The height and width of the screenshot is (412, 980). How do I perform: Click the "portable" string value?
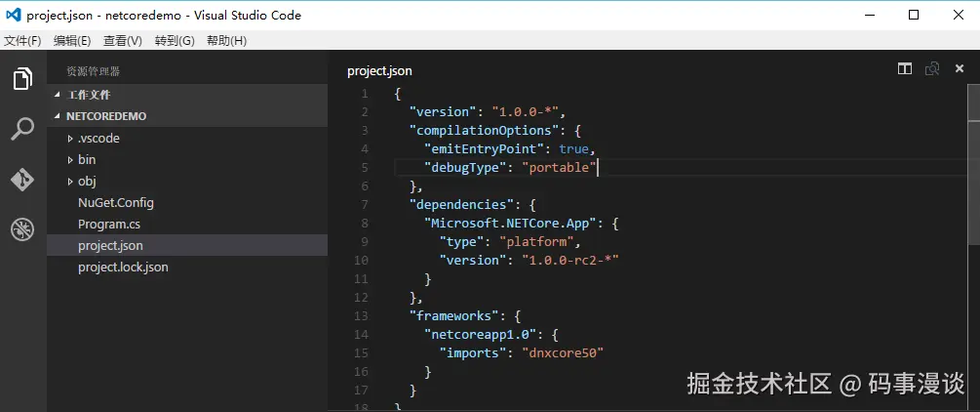click(559, 167)
